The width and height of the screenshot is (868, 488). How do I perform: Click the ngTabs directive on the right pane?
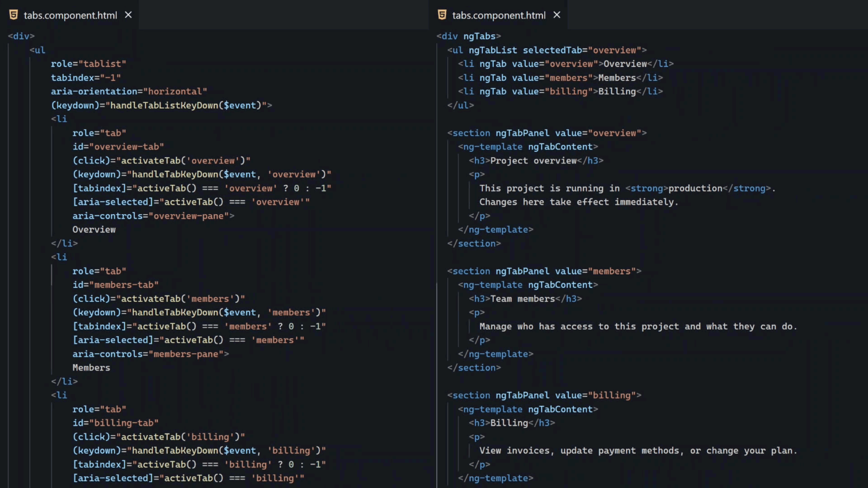pyautogui.click(x=481, y=36)
